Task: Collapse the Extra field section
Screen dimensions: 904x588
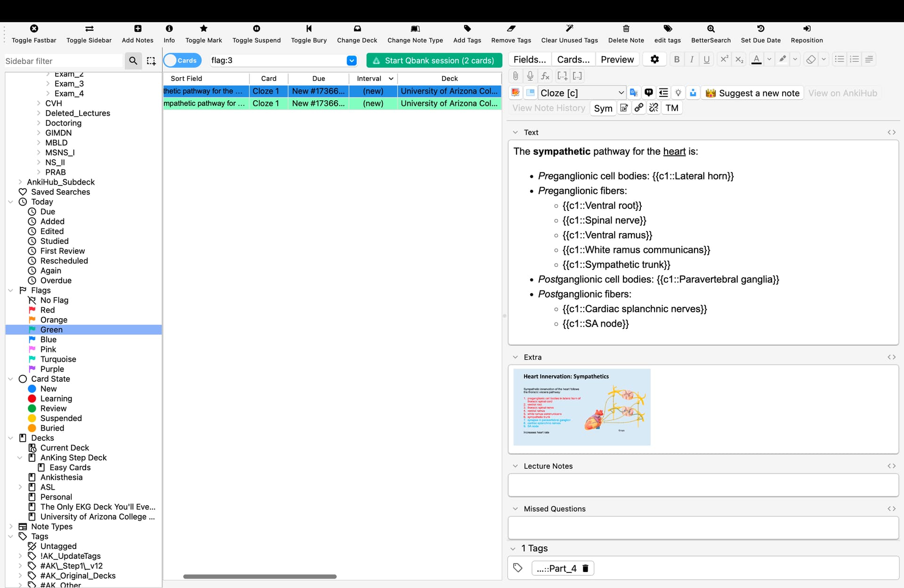Action: (x=515, y=357)
